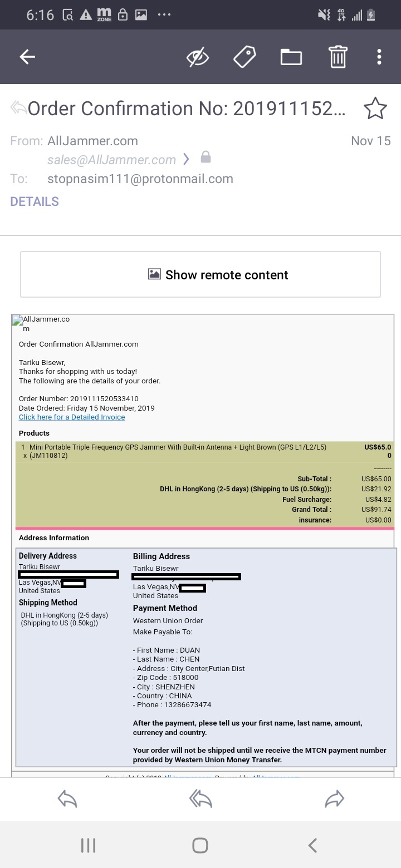The image size is (401, 868).
Task: Tap the forward arrow icon at bottom
Action: point(334,800)
